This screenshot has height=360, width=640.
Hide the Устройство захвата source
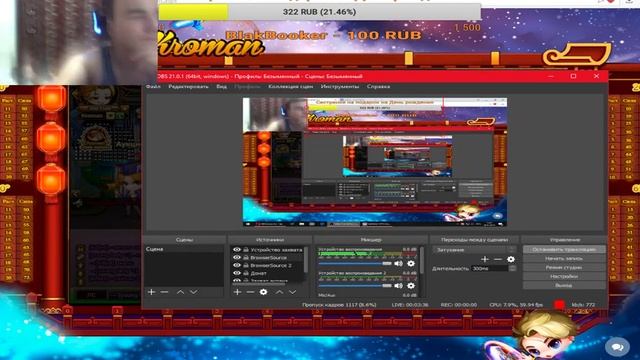click(237, 249)
